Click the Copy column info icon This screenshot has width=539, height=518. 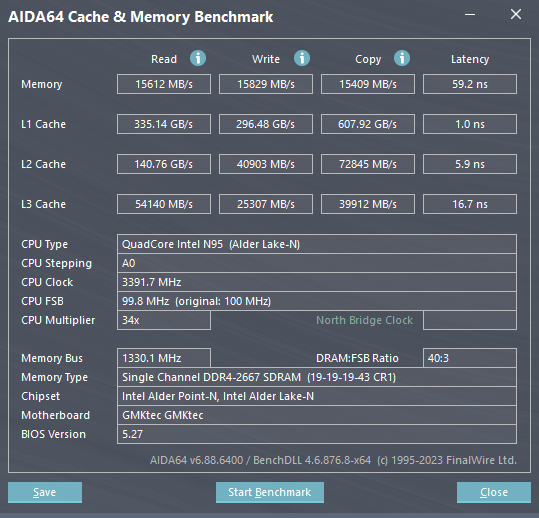pos(402,58)
